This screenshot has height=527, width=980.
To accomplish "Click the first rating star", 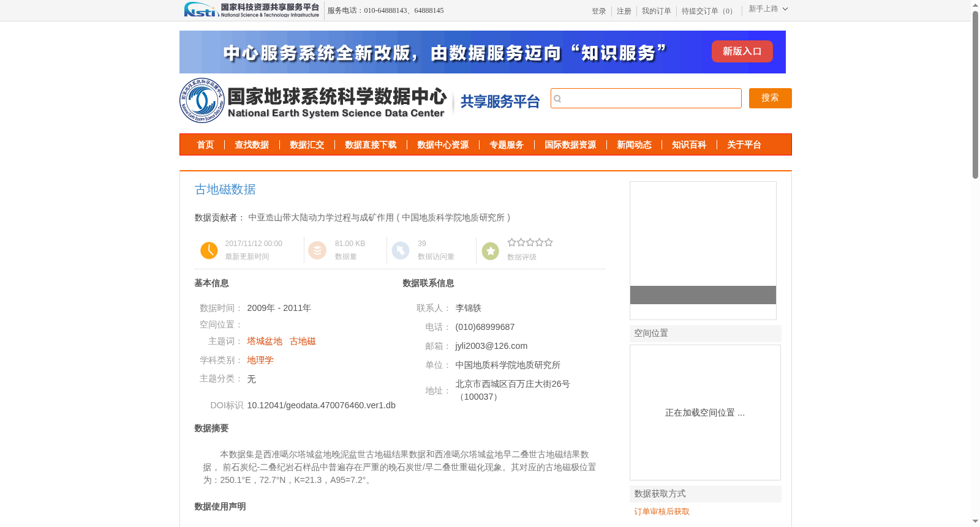I will point(512,242).
